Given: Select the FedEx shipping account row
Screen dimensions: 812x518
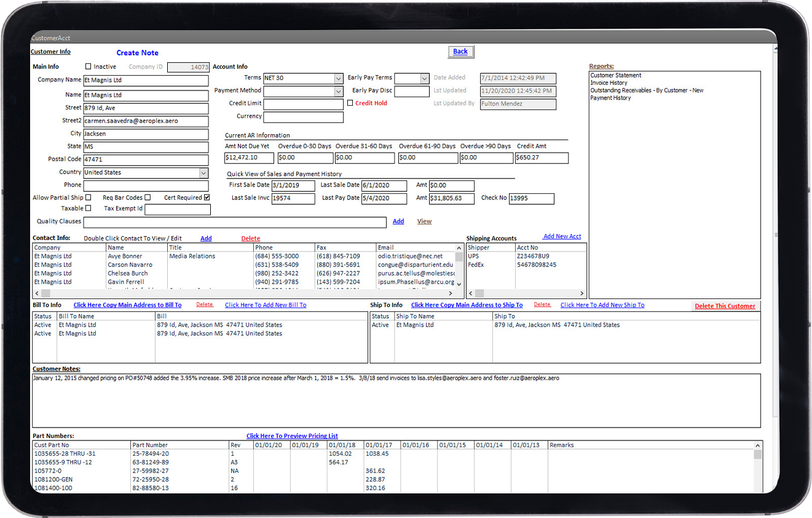Looking at the screenshot, I should point(526,265).
